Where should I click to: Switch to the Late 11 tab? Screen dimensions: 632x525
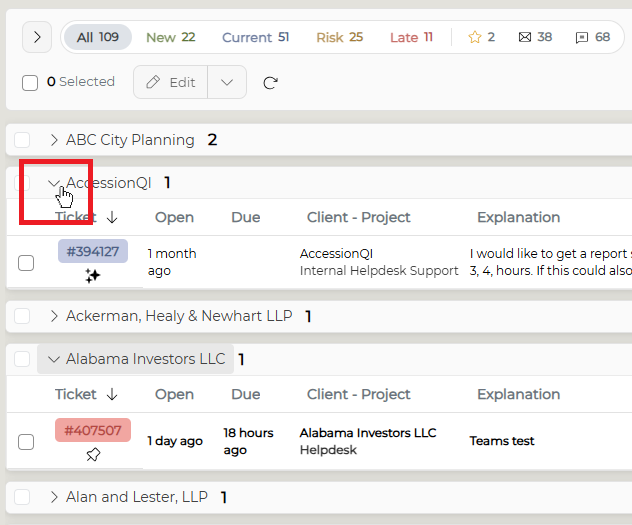[412, 37]
